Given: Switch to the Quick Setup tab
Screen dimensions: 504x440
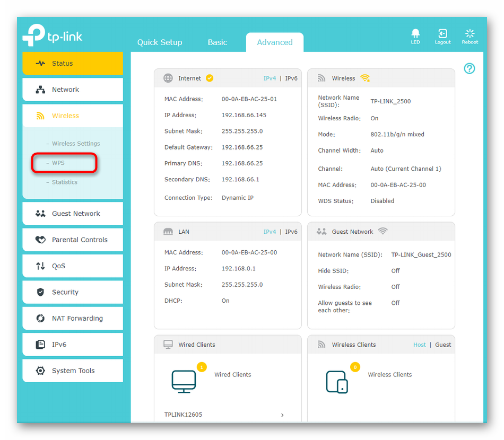Looking at the screenshot, I should tap(159, 42).
